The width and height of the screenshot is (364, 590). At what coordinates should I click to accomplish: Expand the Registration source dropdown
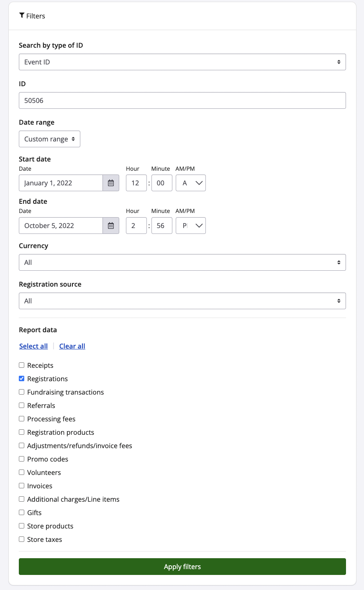[x=182, y=301]
